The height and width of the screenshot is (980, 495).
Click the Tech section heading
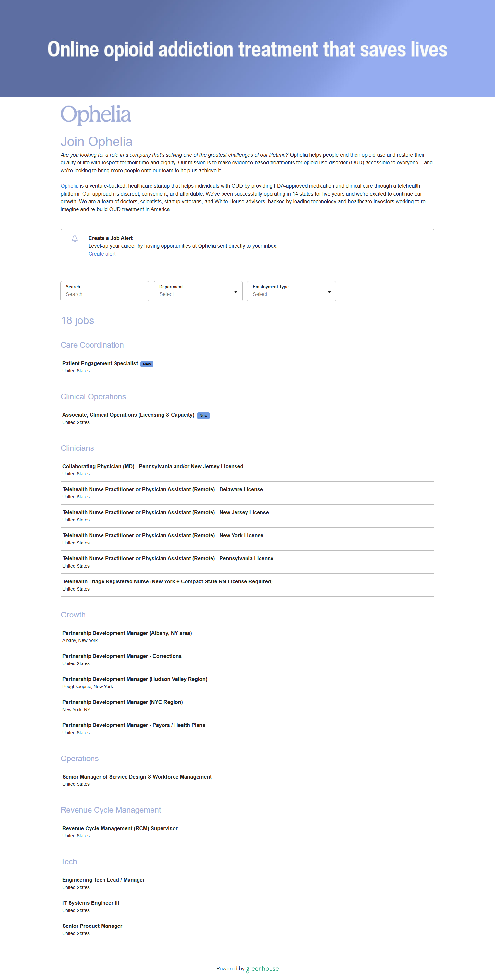[x=69, y=861]
